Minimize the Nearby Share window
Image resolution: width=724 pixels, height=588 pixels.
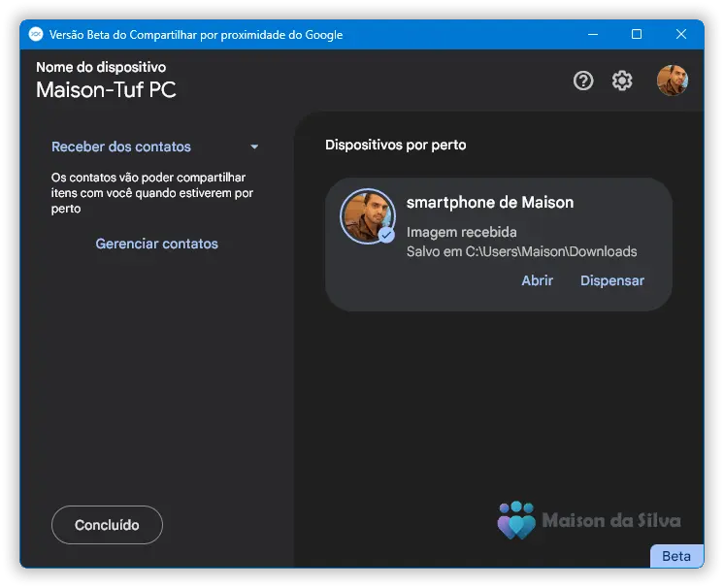pos(592,35)
